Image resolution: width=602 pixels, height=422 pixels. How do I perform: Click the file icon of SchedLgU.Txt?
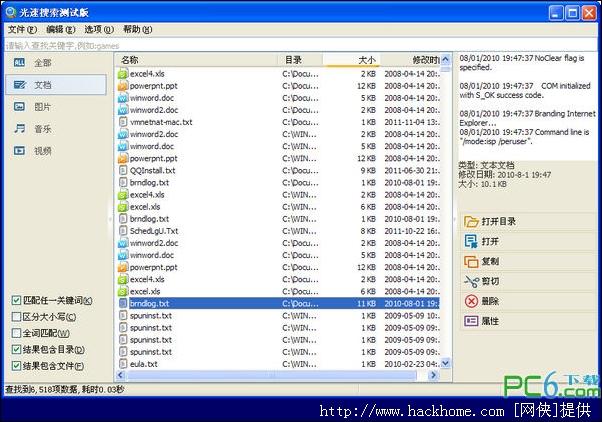click(x=122, y=231)
